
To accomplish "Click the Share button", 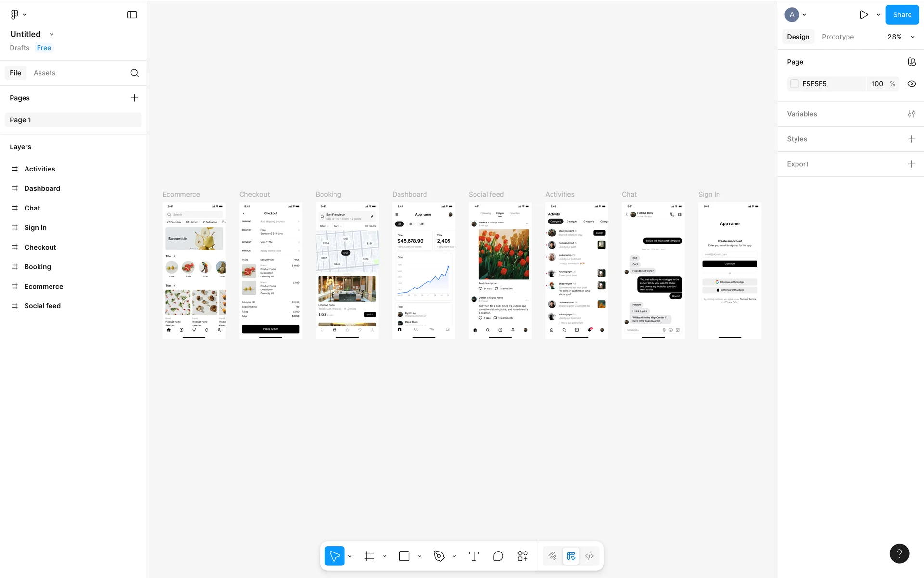I will [x=902, y=15].
